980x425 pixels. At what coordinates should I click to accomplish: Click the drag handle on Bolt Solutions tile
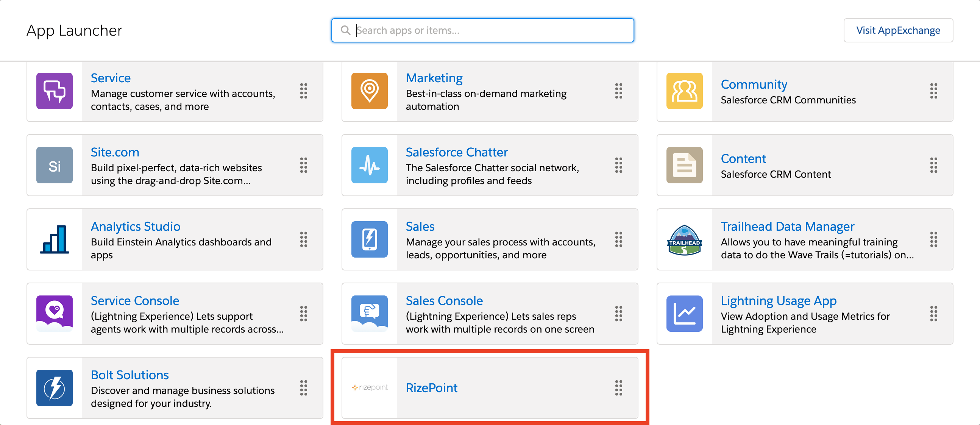click(x=304, y=388)
